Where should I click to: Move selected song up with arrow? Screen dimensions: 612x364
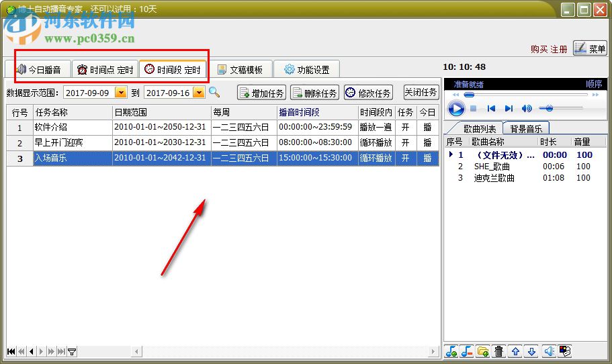515,351
